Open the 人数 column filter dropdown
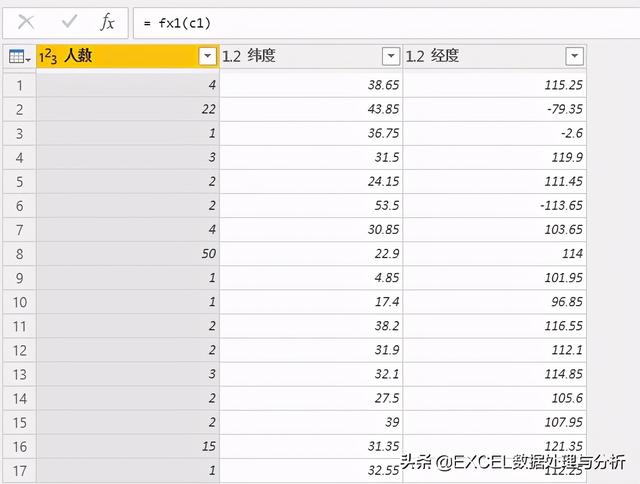The image size is (640, 484). 207,57
